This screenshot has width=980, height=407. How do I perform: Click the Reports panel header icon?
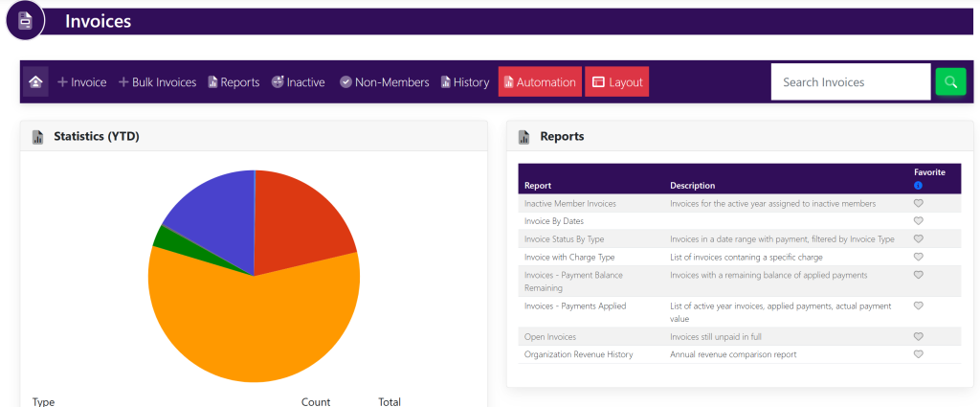(x=524, y=137)
